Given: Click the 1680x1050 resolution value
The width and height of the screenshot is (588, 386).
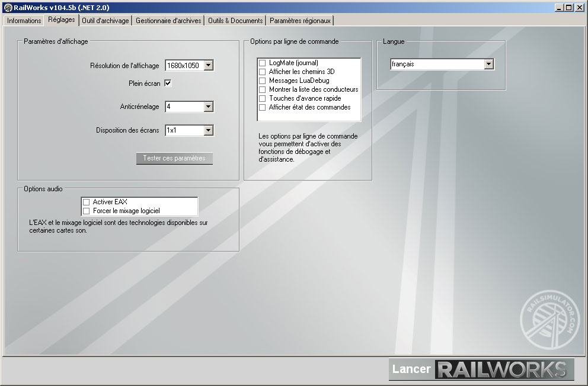Looking at the screenshot, I should click(x=183, y=66).
